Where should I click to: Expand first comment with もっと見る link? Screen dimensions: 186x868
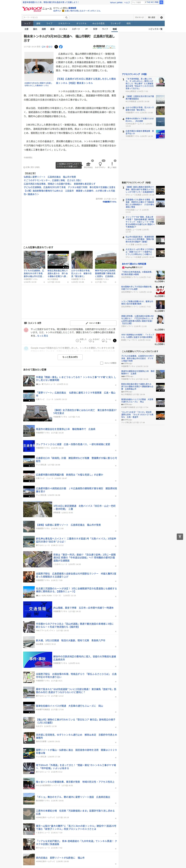(43, 336)
